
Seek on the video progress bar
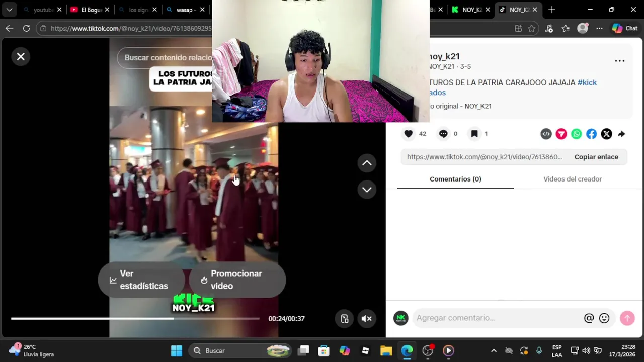click(135, 318)
